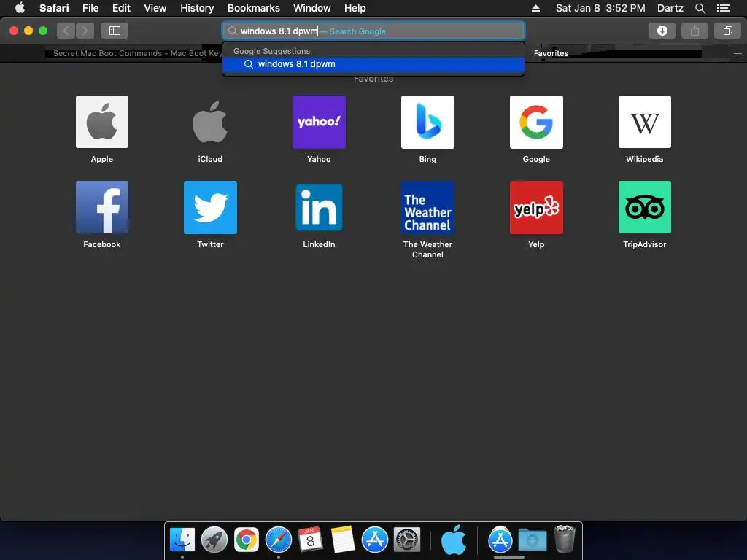
Task: Open The Weather Channel favorite
Action: (x=427, y=207)
